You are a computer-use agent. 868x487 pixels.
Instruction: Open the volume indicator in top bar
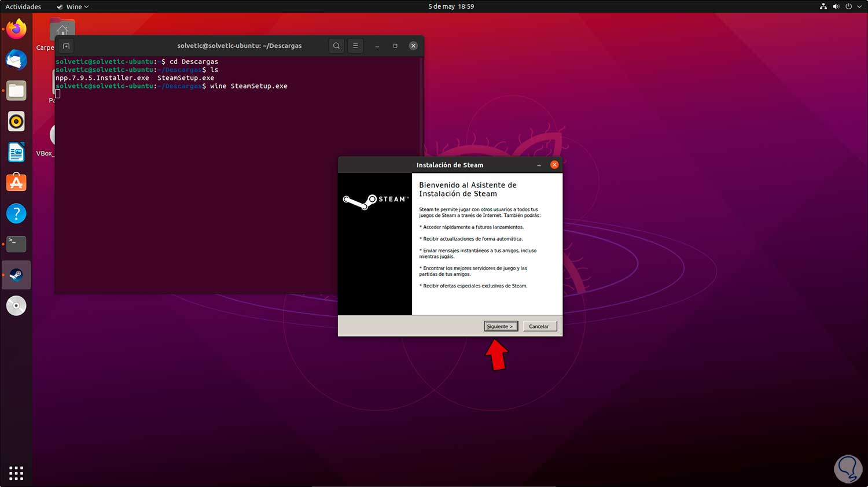click(x=836, y=6)
